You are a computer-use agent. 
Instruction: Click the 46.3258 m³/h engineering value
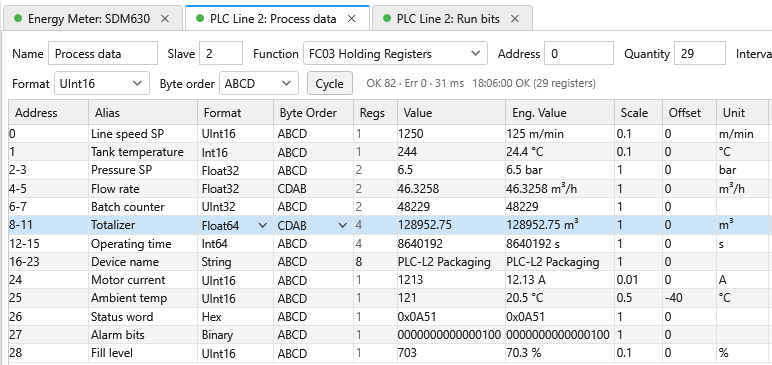560,189
